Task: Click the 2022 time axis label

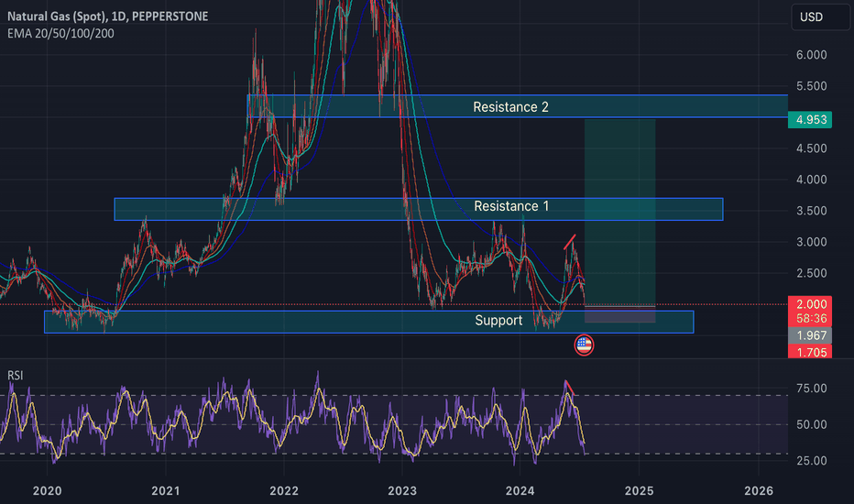Action: tap(284, 491)
